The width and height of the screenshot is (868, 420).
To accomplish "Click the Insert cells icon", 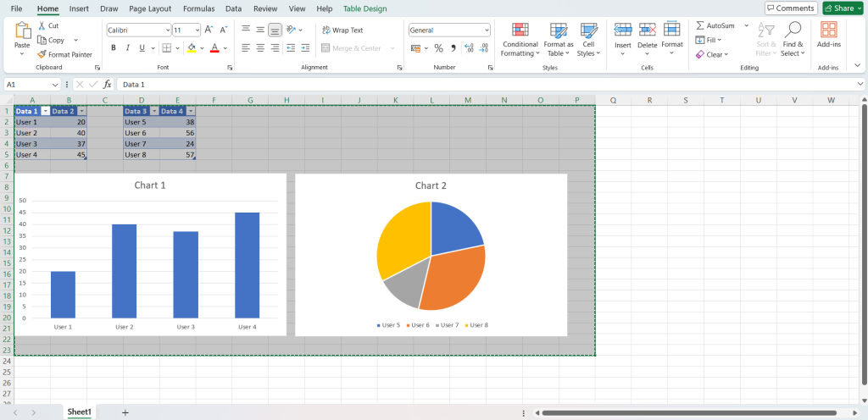I will click(623, 30).
